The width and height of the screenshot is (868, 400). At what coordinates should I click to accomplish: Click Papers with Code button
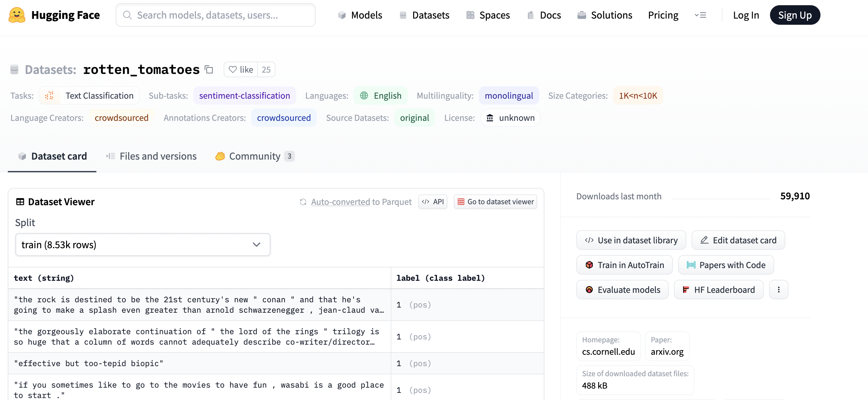click(726, 265)
